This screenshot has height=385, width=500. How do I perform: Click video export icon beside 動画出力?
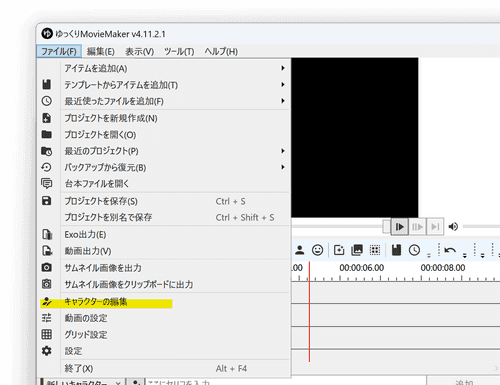(47, 251)
